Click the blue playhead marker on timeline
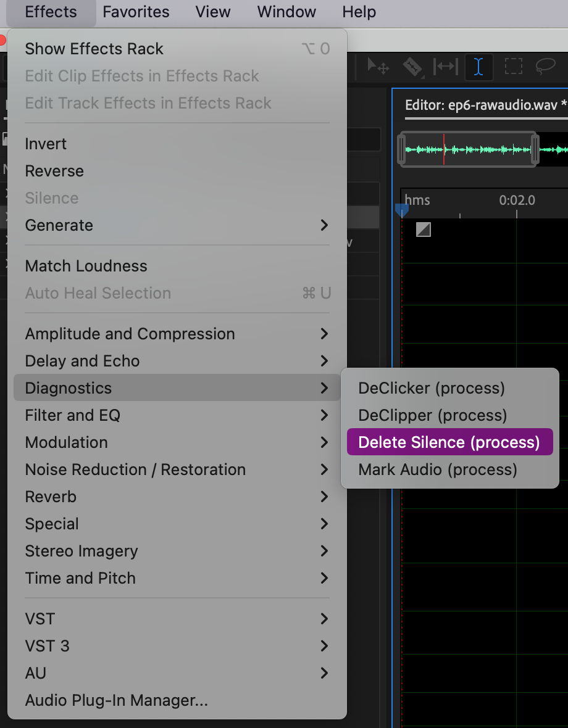 402,210
